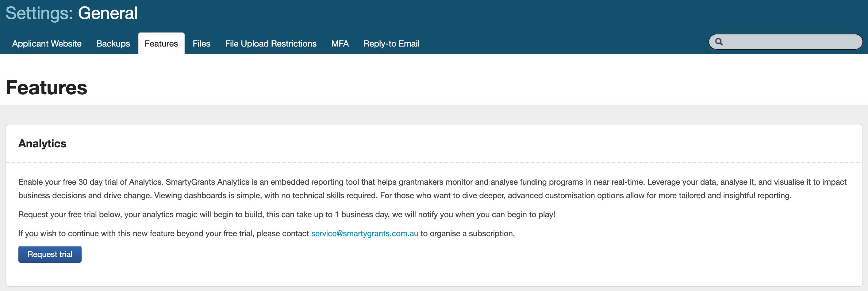This screenshot has height=291, width=868.
Task: Click the large Features page heading
Action: [47, 88]
